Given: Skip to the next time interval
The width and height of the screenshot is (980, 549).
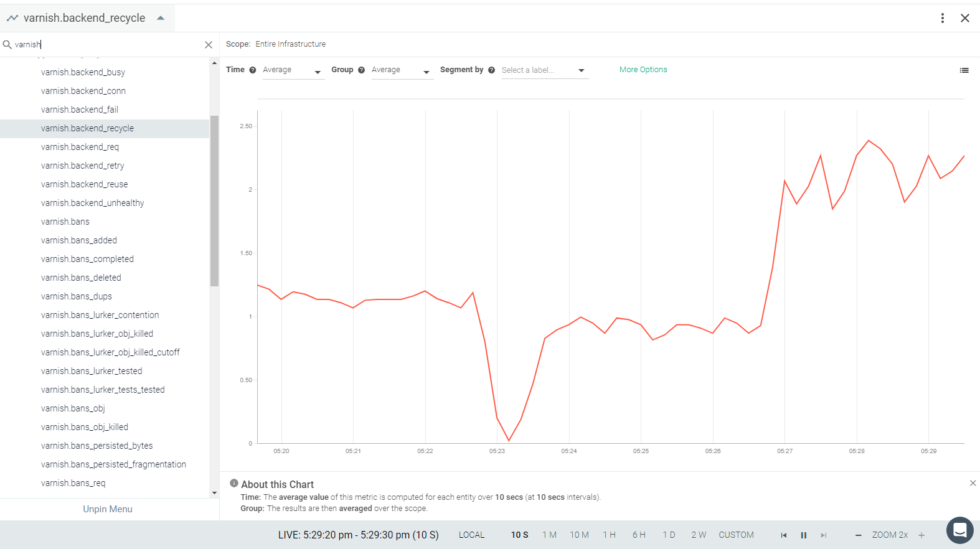Looking at the screenshot, I should click(x=824, y=535).
